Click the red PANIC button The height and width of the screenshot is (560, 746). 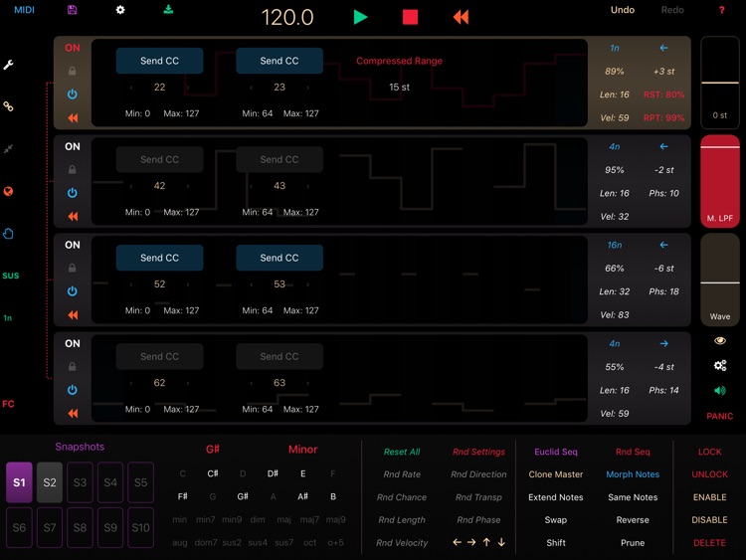pyautogui.click(x=719, y=417)
